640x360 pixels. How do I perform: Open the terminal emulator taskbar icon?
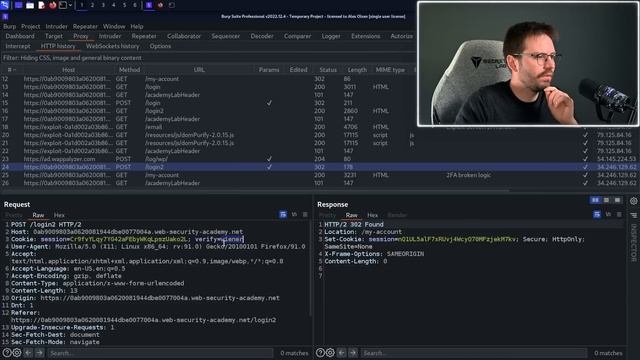pyautogui.click(x=63, y=5)
